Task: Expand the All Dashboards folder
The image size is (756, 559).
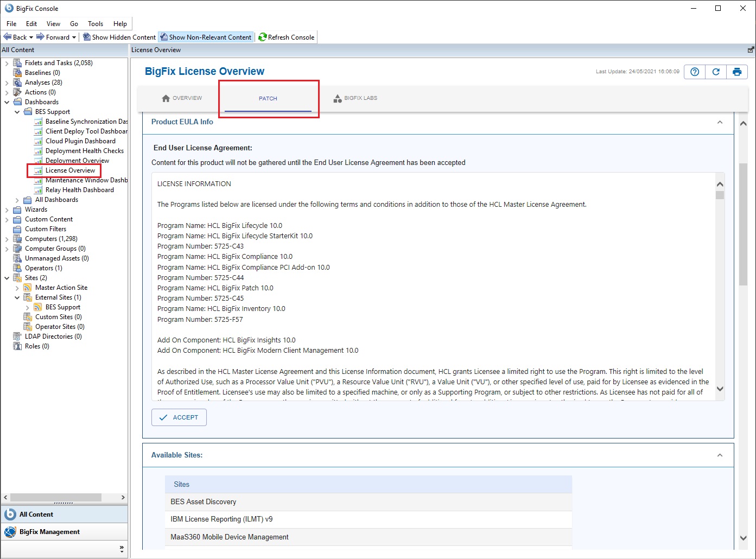Action: pyautogui.click(x=17, y=200)
